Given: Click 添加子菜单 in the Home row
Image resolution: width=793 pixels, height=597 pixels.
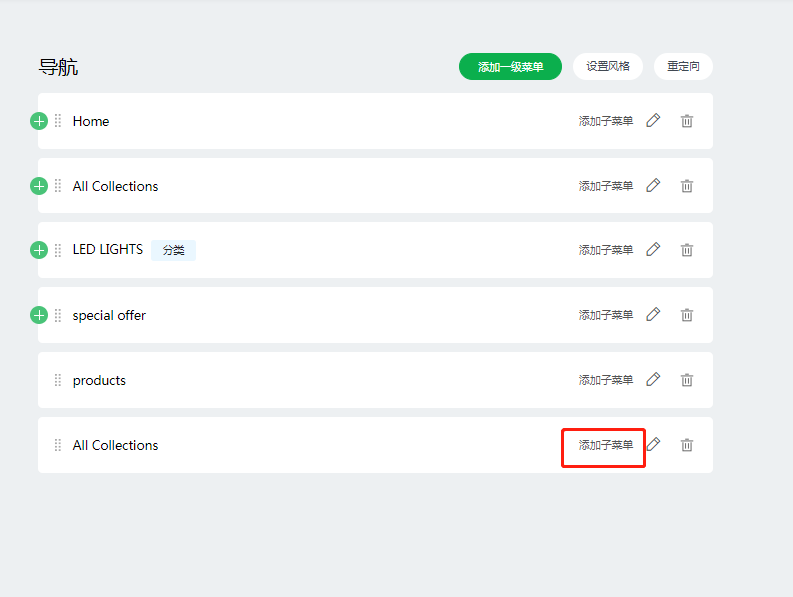Looking at the screenshot, I should [605, 121].
